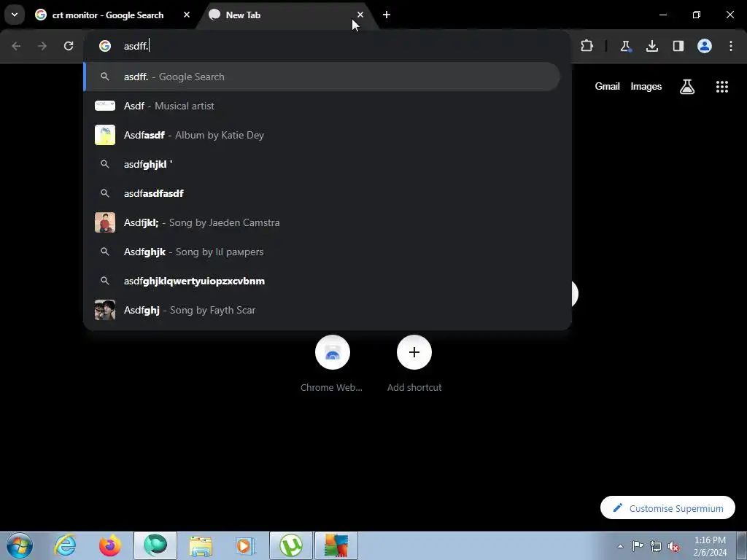Launch Internet Explorer from the taskbar
Viewport: 747px width, 560px height.
pyautogui.click(x=65, y=545)
